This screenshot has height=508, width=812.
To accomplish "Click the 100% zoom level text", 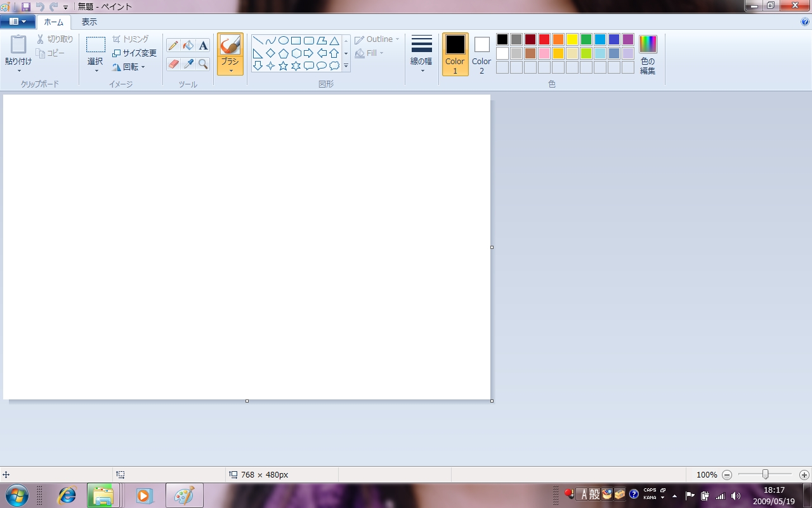I will point(707,475).
